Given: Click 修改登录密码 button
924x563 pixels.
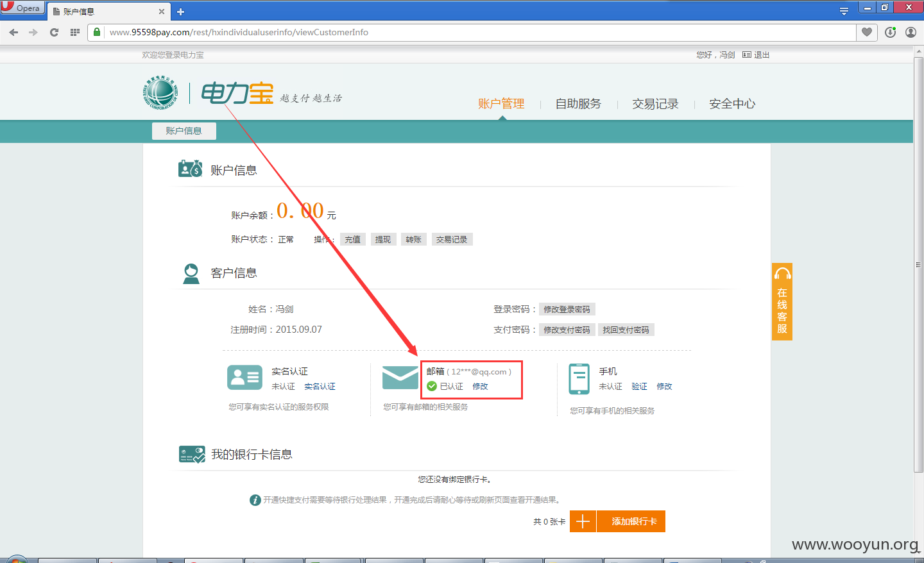Looking at the screenshot, I should (x=567, y=309).
